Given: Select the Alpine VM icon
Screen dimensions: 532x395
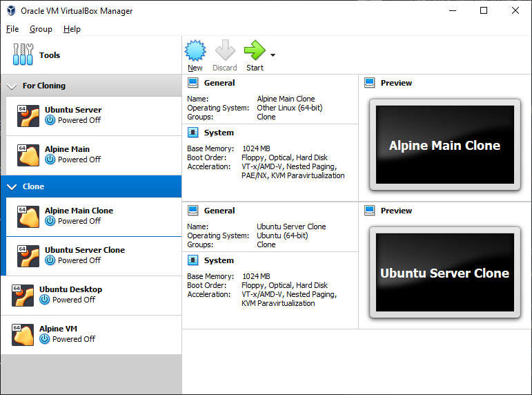Looking at the screenshot, I should pos(23,334).
